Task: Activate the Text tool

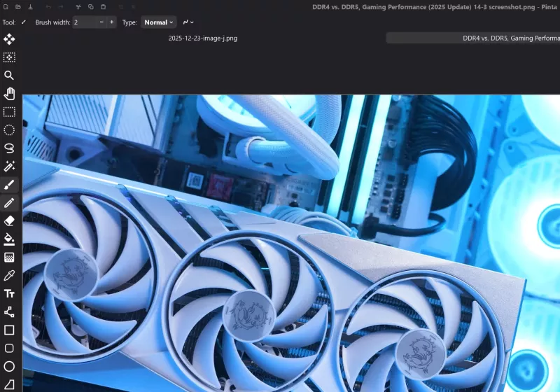Action: (x=9, y=294)
